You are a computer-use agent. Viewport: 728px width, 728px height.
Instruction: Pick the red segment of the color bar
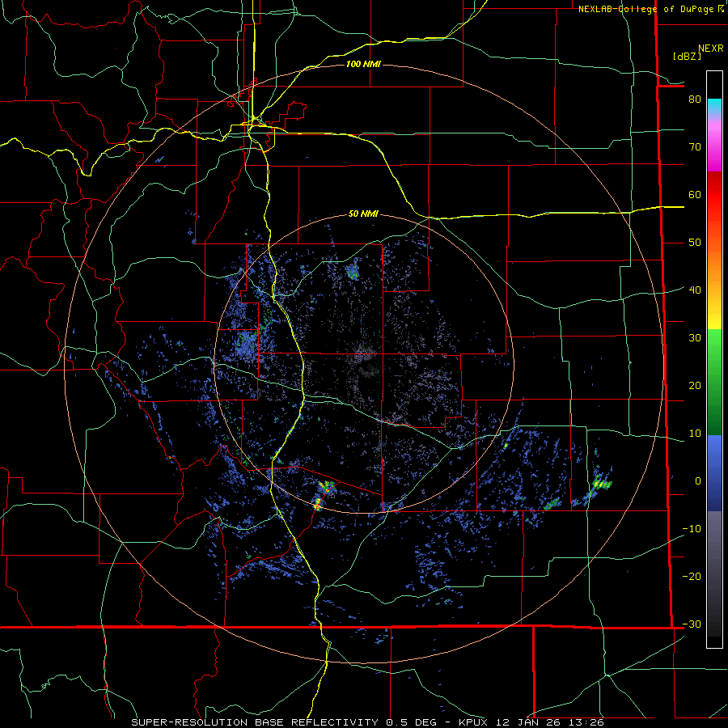coord(714,195)
